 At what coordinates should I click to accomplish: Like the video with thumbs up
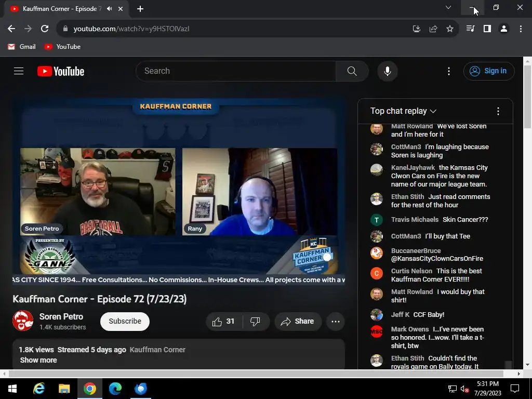[x=224, y=321]
